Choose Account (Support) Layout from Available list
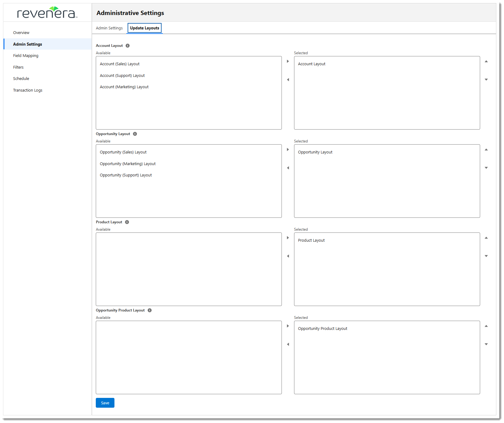 (x=122, y=76)
